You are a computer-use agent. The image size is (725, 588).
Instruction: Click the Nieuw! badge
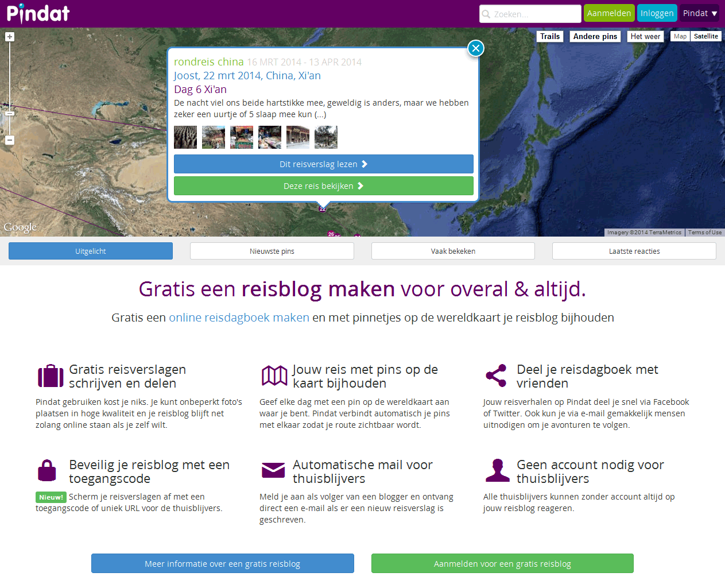tap(51, 497)
